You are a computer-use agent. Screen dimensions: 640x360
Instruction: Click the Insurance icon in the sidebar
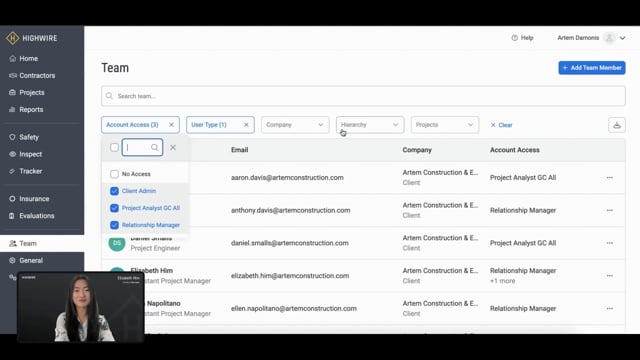tap(12, 199)
